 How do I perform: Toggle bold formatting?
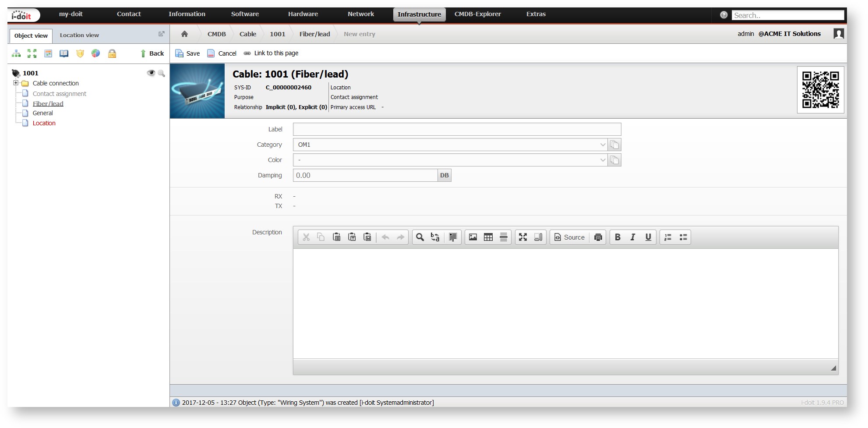(617, 237)
